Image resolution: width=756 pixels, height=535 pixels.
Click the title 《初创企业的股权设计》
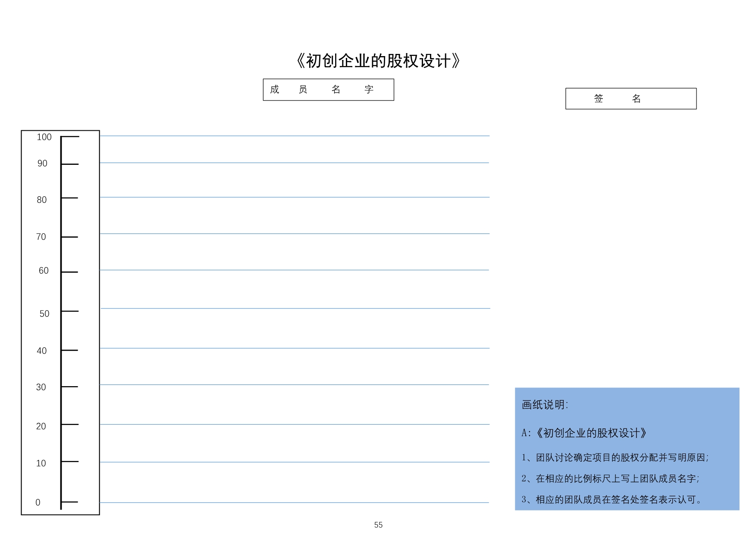click(378, 61)
